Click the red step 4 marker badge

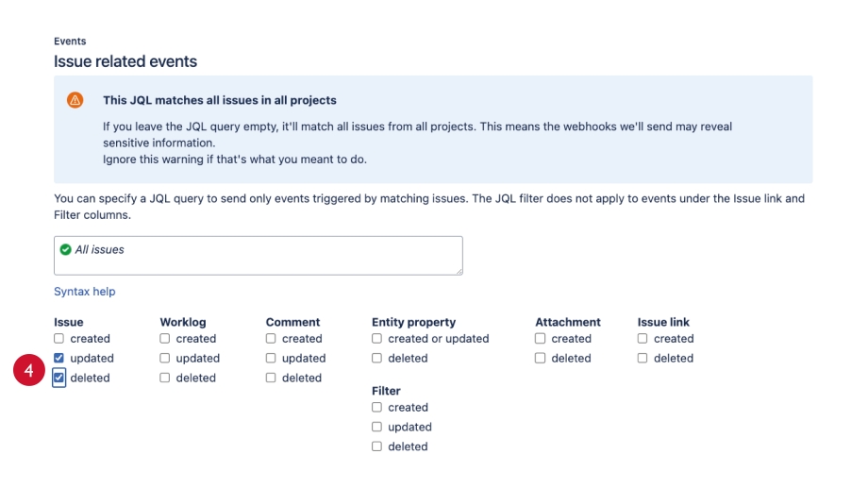[x=29, y=370]
